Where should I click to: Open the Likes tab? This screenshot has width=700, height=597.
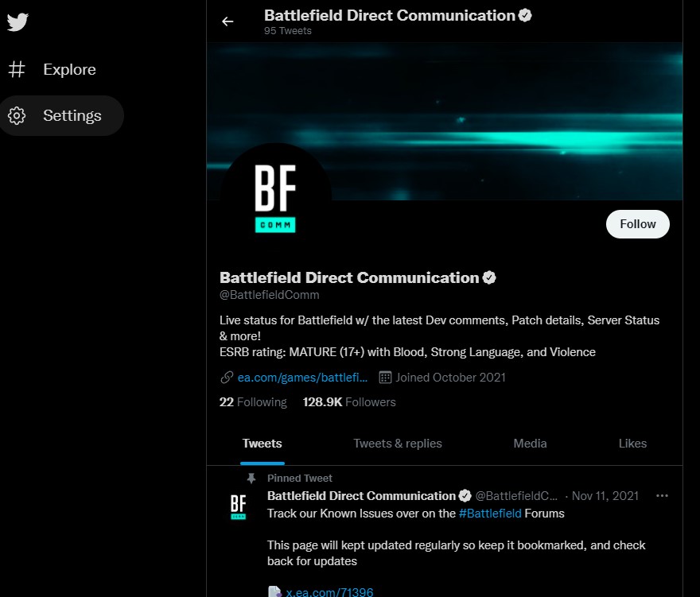coord(632,444)
